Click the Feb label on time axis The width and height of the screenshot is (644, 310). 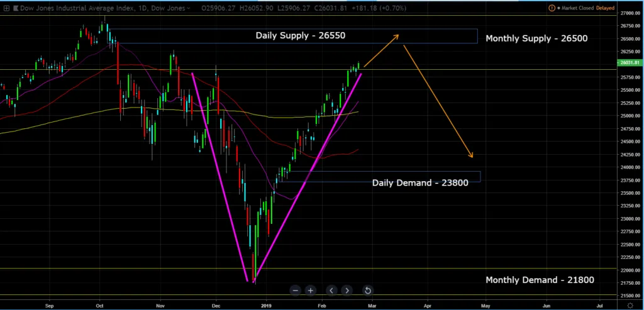322,306
